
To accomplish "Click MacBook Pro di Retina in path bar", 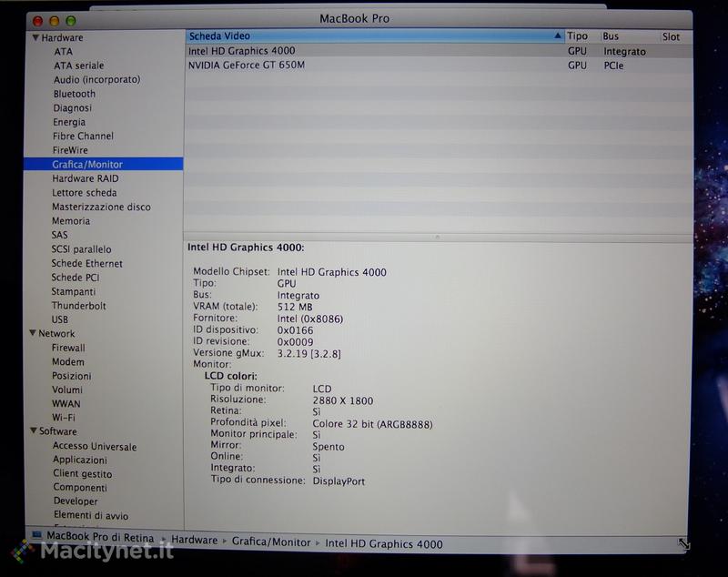I will 100,537.
